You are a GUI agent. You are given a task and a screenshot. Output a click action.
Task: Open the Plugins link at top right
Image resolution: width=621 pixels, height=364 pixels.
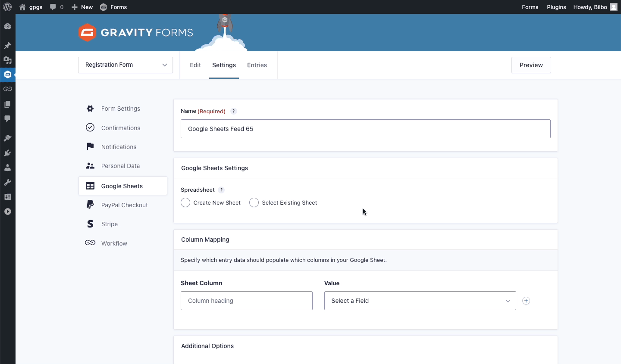pyautogui.click(x=556, y=7)
